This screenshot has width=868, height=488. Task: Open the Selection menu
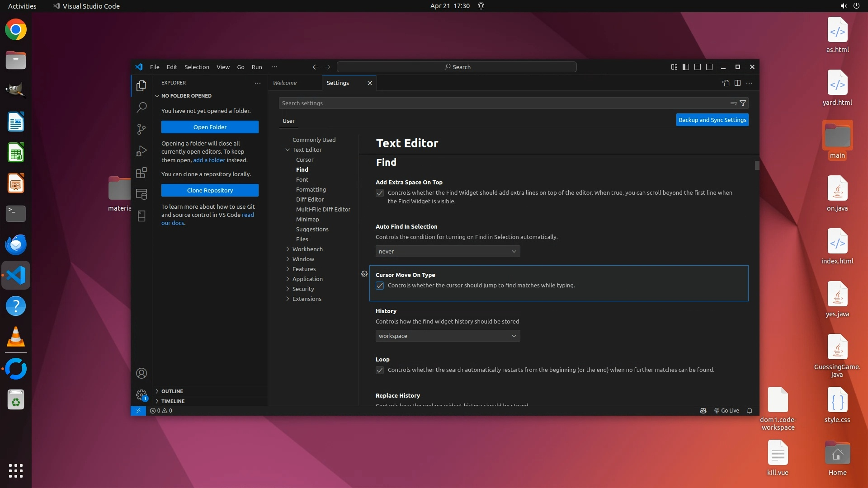point(197,67)
